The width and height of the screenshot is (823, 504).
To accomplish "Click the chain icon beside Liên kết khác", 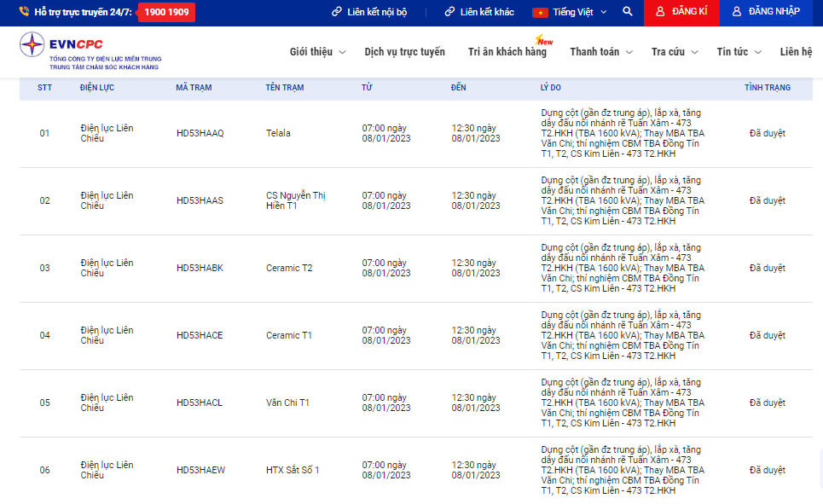I will pyautogui.click(x=449, y=12).
